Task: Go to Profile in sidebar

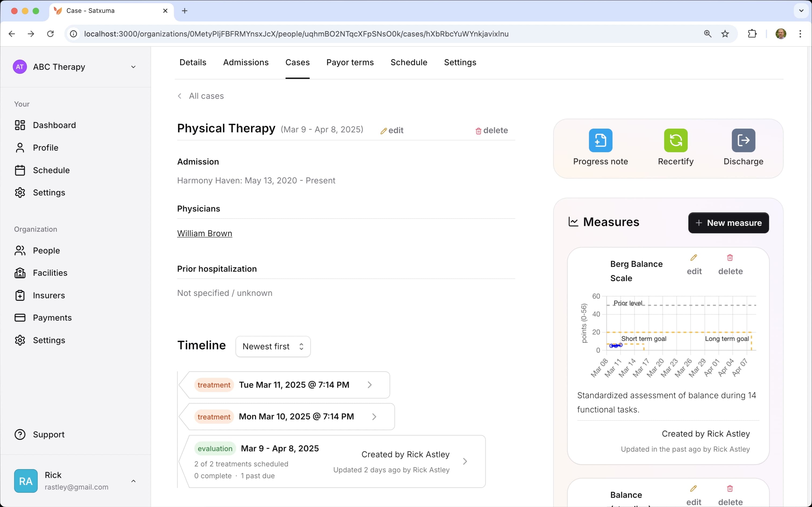Action: point(36,147)
